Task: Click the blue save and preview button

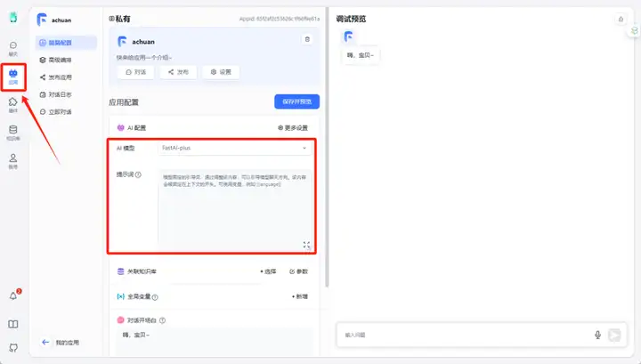Action: (x=296, y=101)
